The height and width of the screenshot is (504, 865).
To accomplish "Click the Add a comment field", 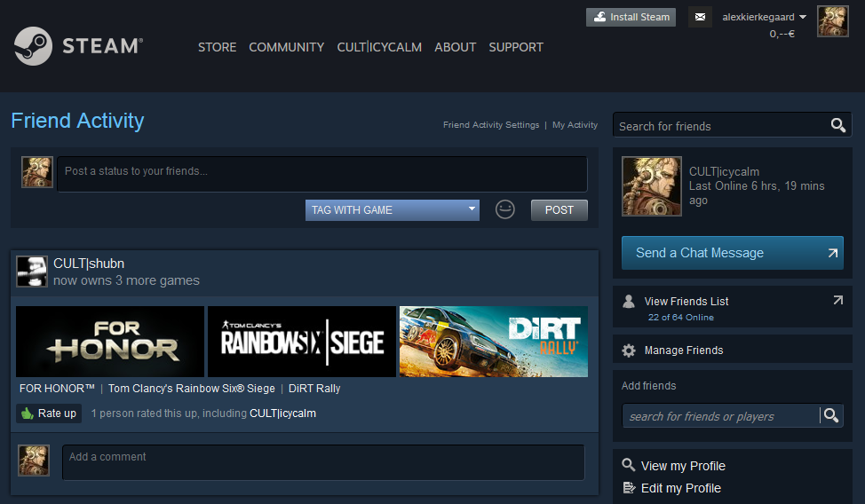I will pos(323,462).
